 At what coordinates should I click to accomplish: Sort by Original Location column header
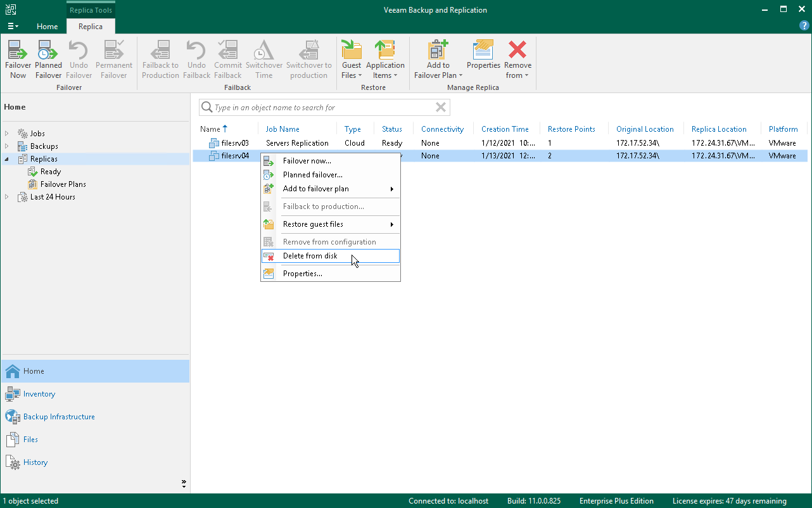[x=645, y=129]
